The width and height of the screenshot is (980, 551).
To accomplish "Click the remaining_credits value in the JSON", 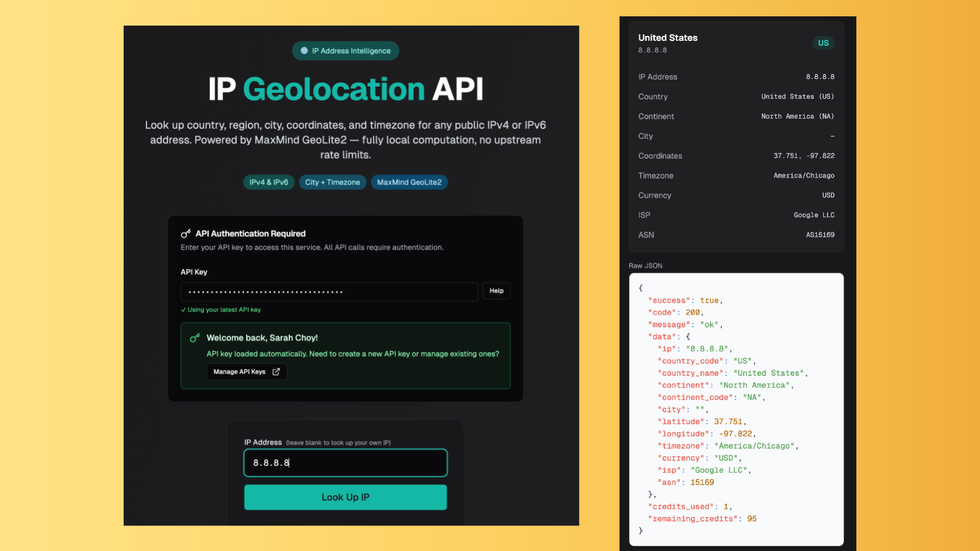I will point(752,518).
